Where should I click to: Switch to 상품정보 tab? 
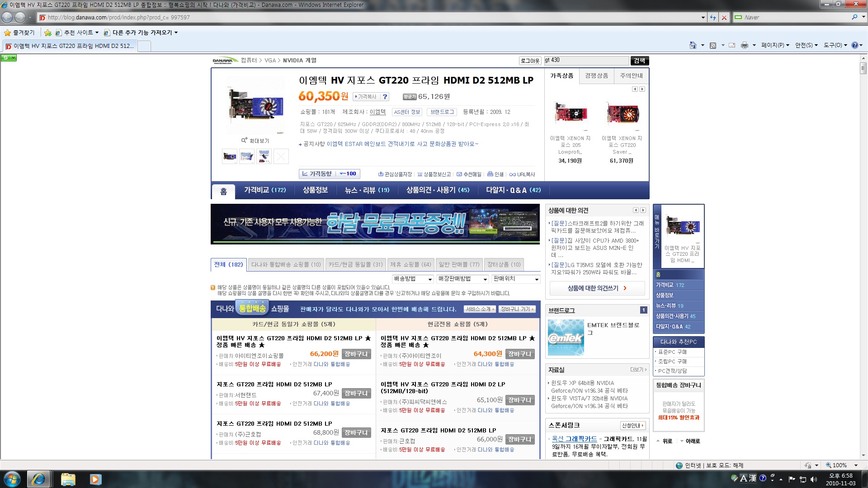pos(315,190)
